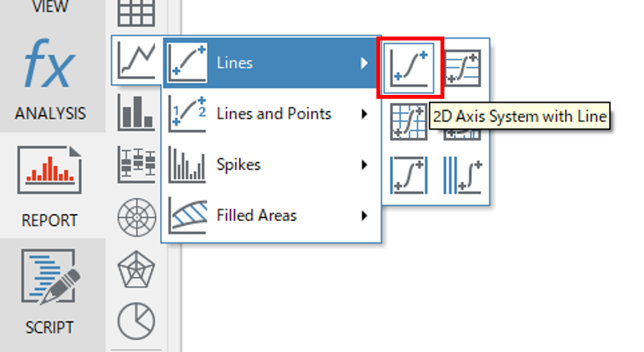
Task: Choose the polar axis system icon
Action: click(136, 217)
